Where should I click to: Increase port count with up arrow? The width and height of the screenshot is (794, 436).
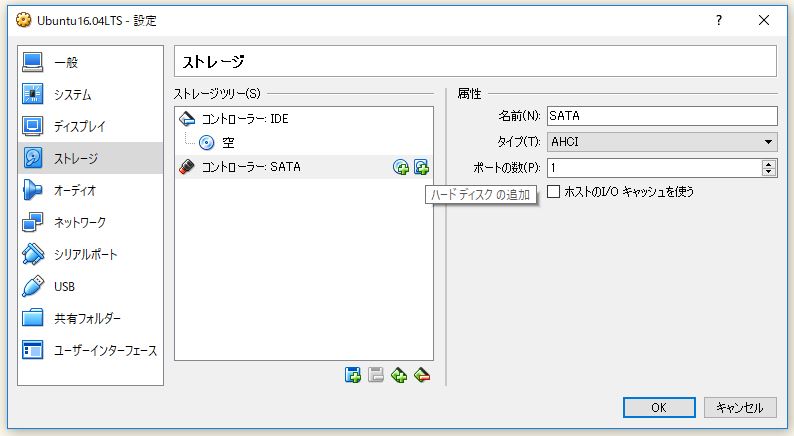click(x=769, y=164)
